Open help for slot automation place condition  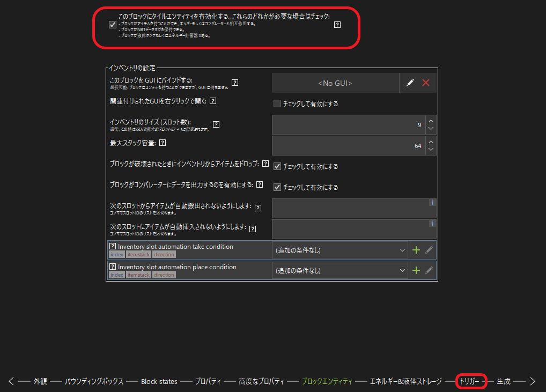coord(113,267)
